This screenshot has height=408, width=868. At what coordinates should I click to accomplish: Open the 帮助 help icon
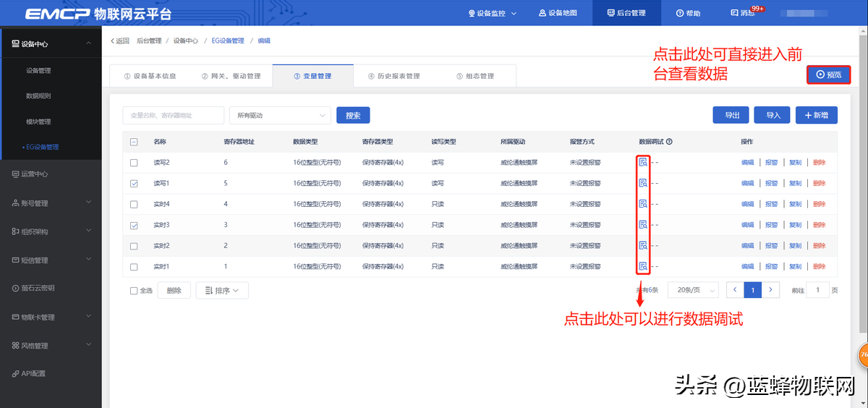coord(679,13)
